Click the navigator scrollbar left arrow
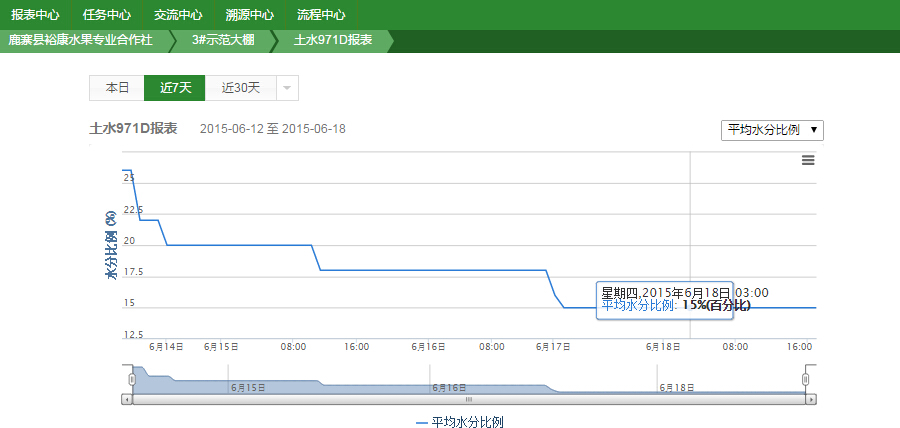 (127, 399)
